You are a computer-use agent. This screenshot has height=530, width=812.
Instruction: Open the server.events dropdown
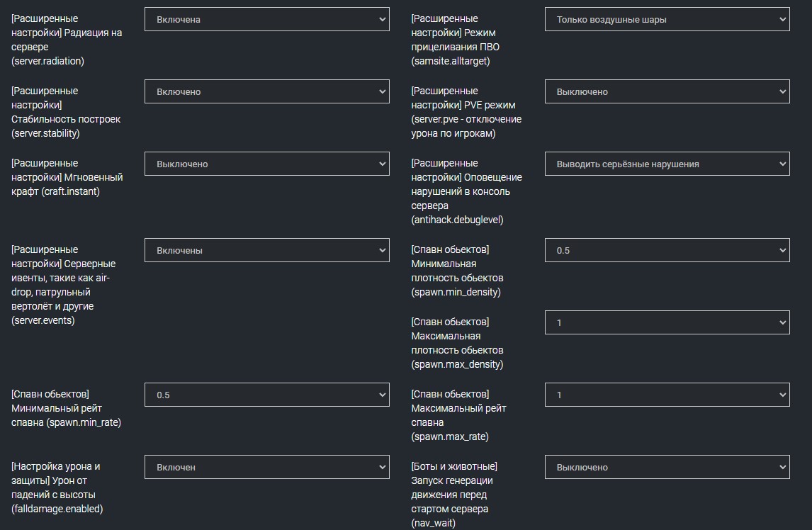pos(267,249)
